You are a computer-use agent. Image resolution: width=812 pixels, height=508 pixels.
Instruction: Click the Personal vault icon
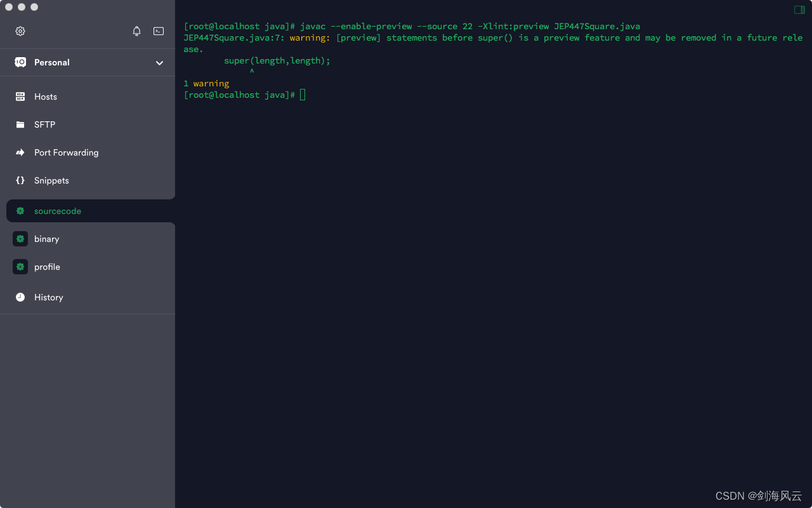click(x=19, y=62)
